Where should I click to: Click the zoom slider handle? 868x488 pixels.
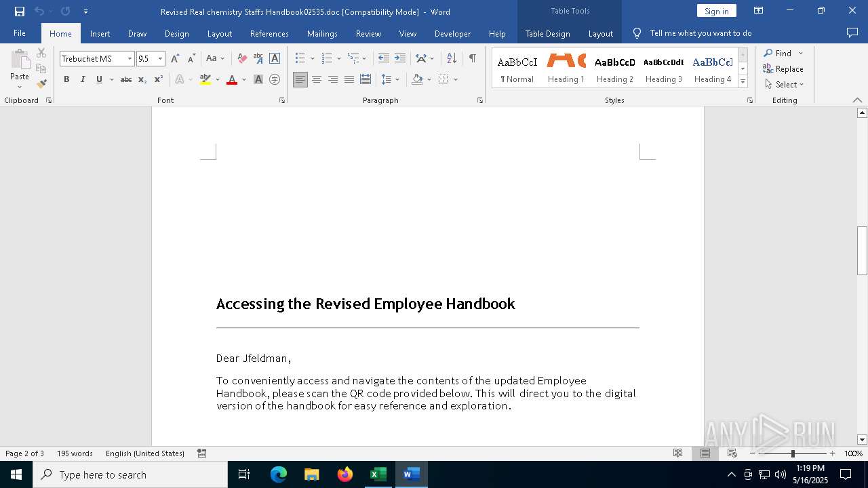coord(793,453)
